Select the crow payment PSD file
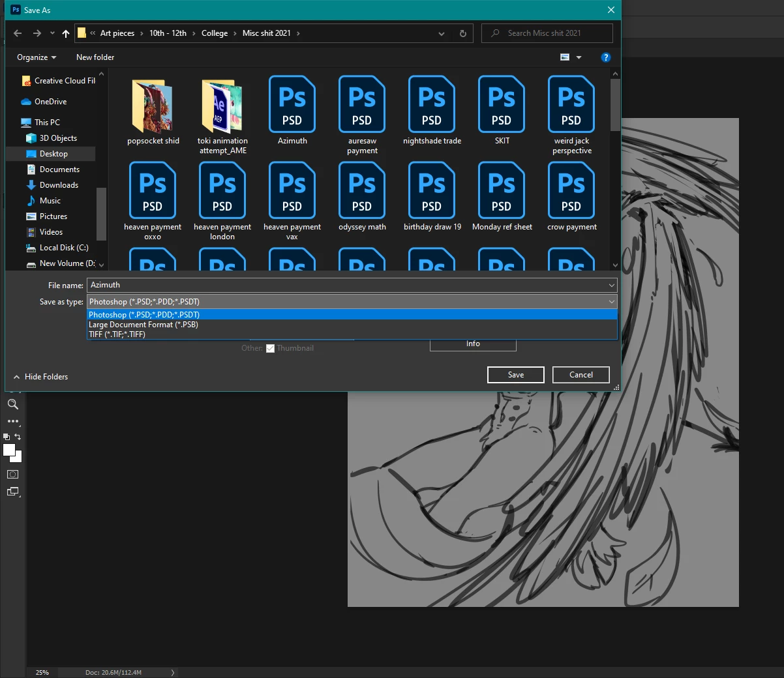The width and height of the screenshot is (784, 678). pos(571,197)
